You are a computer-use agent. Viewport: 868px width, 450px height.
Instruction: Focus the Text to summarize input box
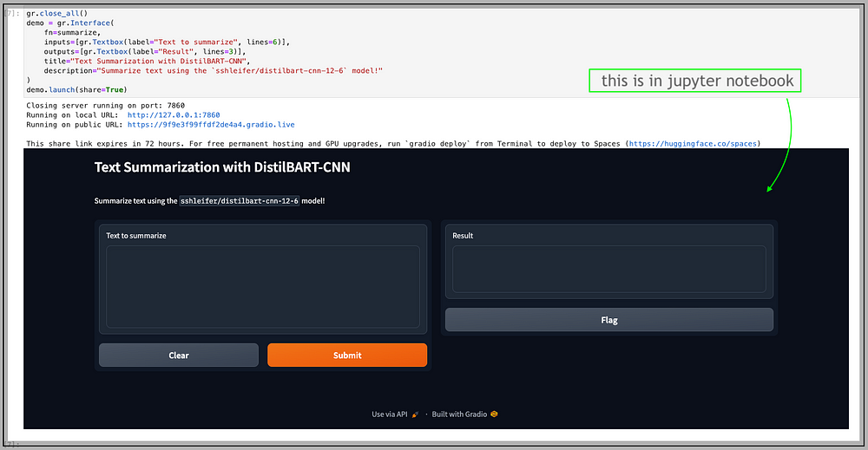coord(263,286)
